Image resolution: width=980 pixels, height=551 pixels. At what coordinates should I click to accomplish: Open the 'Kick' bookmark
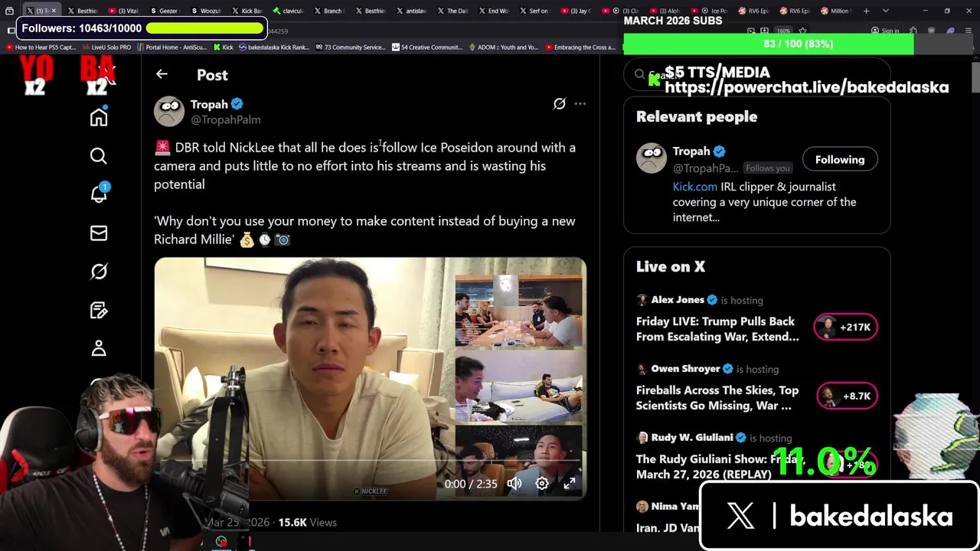[223, 47]
